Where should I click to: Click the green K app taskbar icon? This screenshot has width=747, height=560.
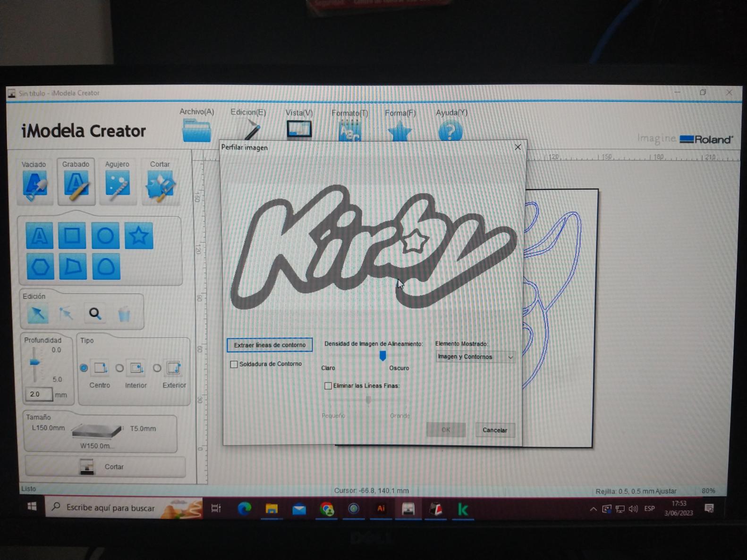(463, 510)
